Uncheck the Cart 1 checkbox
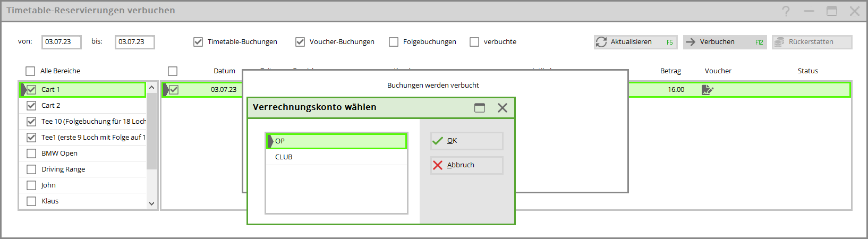868x239 pixels. [31, 90]
